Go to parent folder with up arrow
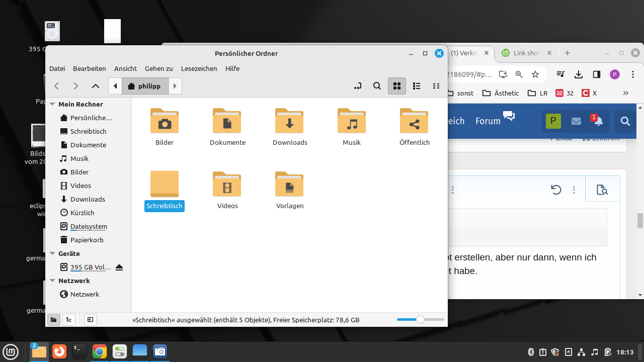This screenshot has height=362, width=644. click(x=95, y=86)
